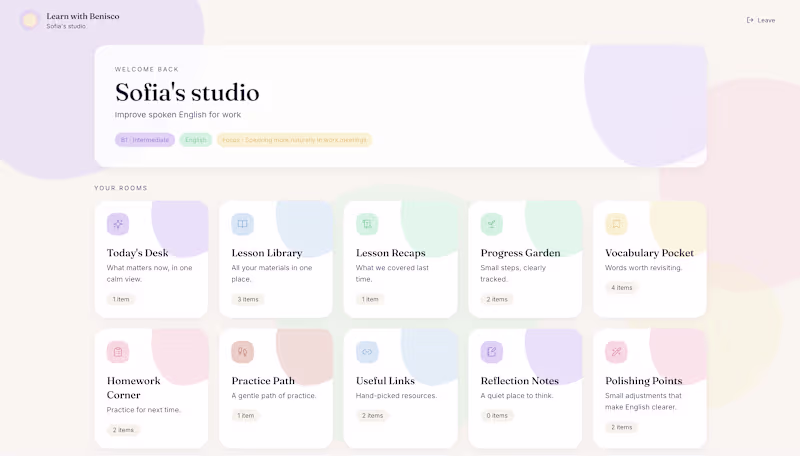800x456 pixels.
Task: Click 'Hand-picked resources' description
Action: pyautogui.click(x=396, y=396)
